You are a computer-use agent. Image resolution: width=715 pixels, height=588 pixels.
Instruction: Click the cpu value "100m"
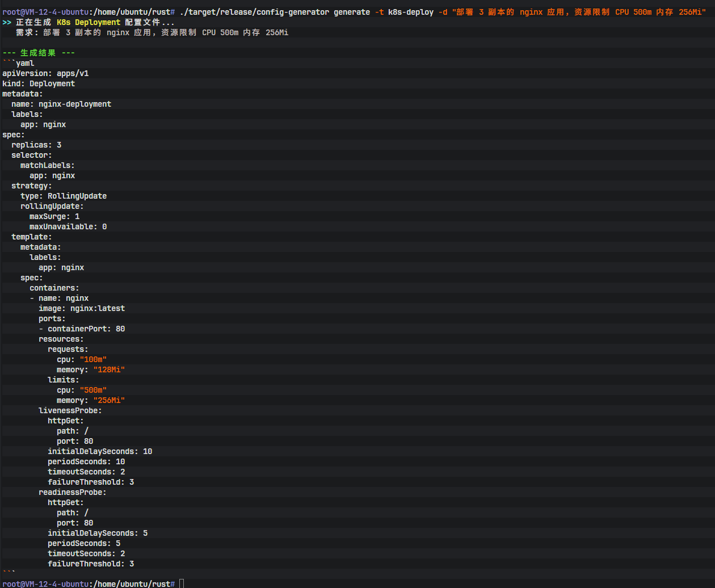93,359
